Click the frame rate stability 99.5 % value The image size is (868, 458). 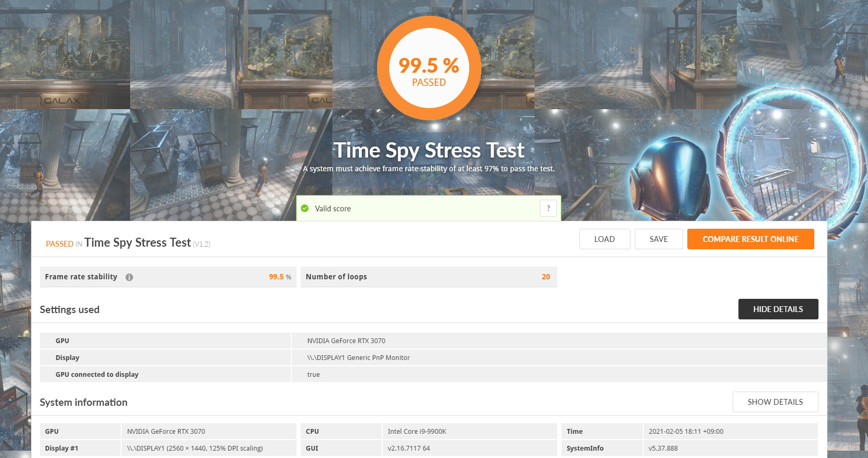tap(280, 277)
